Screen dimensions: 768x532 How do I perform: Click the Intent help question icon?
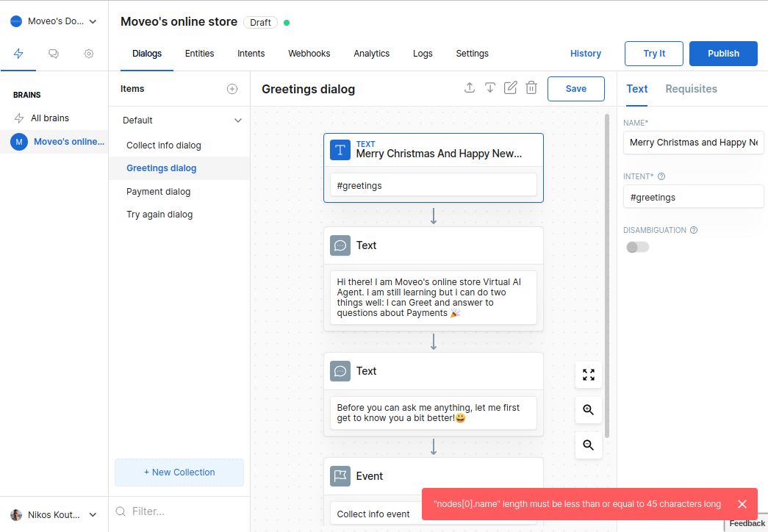point(661,176)
